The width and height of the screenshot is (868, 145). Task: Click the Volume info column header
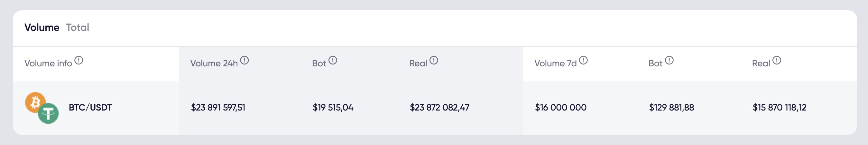(48, 63)
